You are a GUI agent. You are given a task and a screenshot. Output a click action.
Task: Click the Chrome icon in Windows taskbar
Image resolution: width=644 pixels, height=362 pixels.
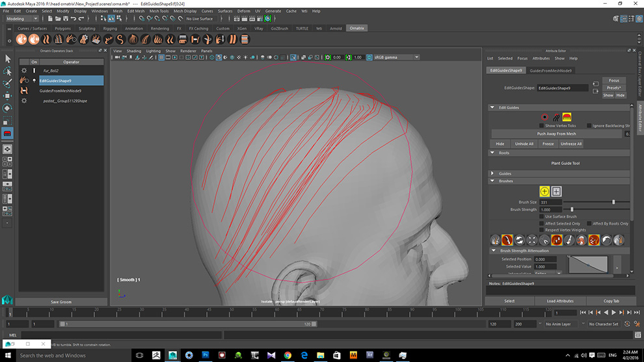(x=288, y=355)
